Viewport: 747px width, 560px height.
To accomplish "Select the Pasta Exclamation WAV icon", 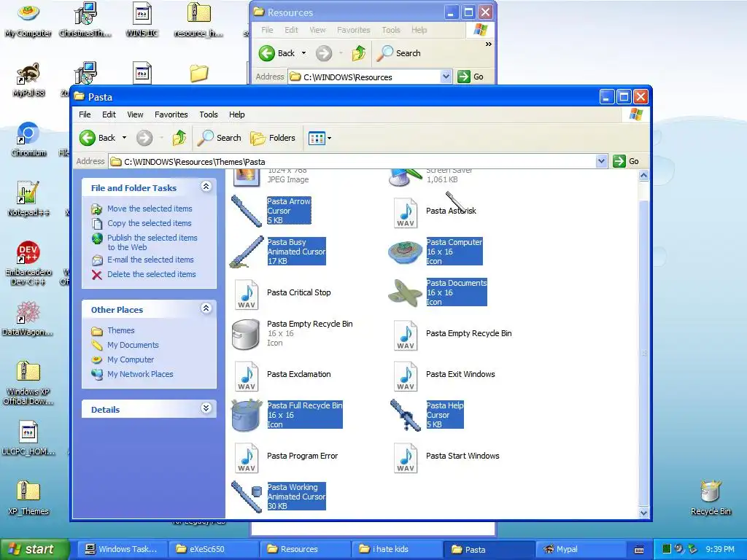I will coord(247,377).
